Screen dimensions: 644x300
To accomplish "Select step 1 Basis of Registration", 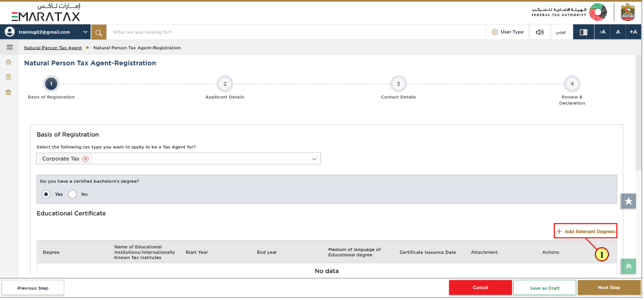I will 51,84.
